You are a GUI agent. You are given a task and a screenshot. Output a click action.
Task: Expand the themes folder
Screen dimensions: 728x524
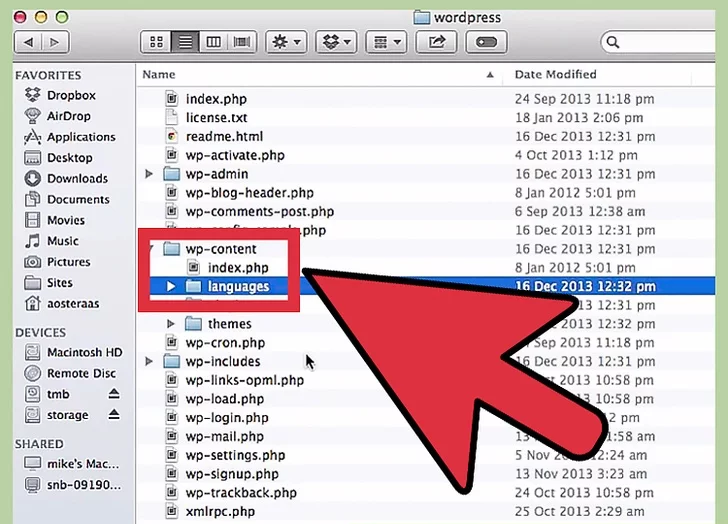(171, 324)
